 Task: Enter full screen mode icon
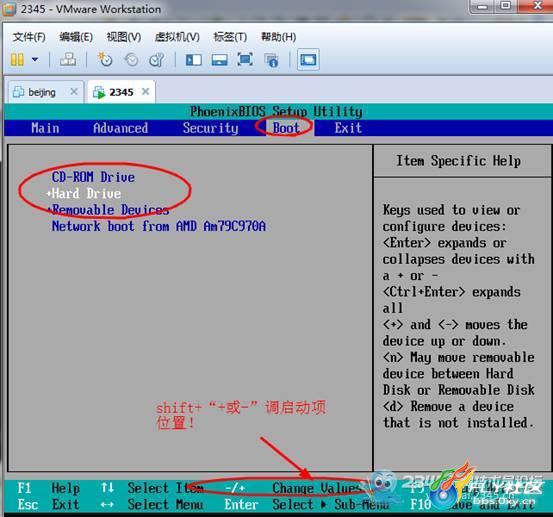[245, 59]
